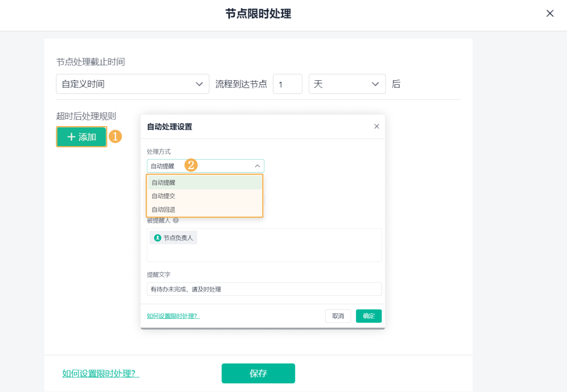Close the 节点限时处理 page with the top X

click(550, 13)
